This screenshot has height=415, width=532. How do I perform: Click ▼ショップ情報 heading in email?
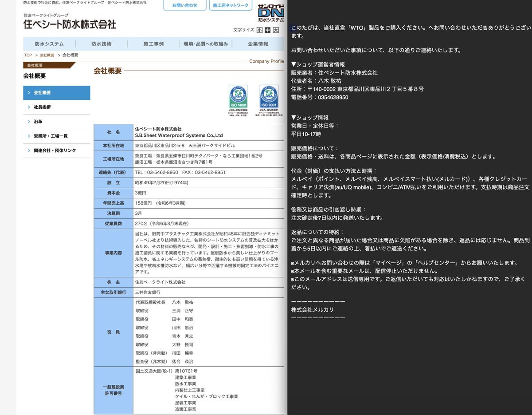click(310, 118)
